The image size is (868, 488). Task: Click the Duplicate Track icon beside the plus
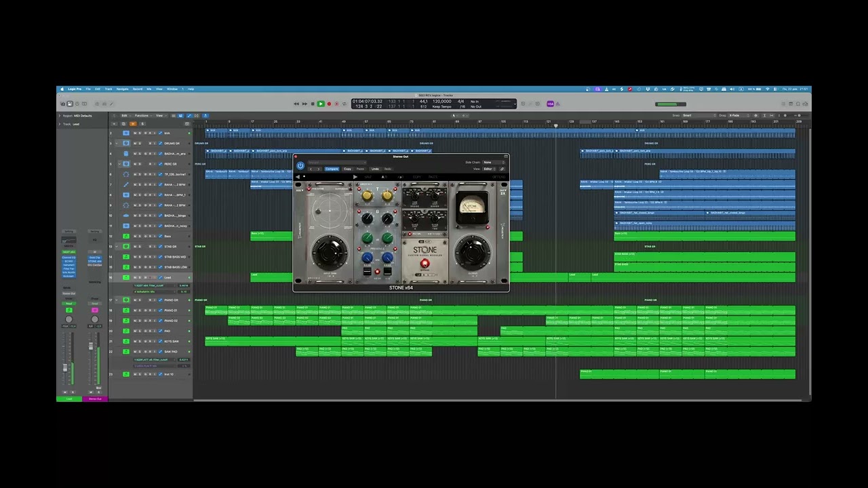point(123,124)
